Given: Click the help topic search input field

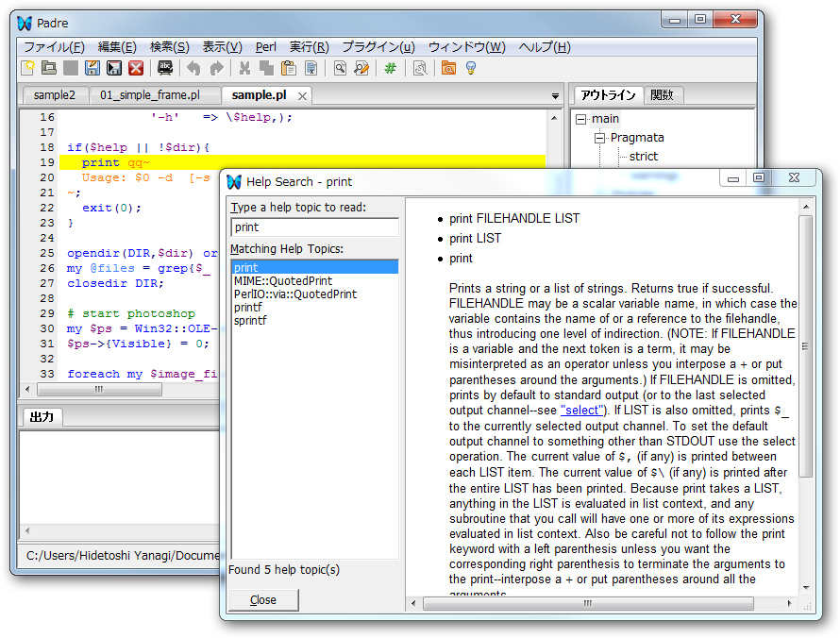Looking at the screenshot, I should point(314,227).
